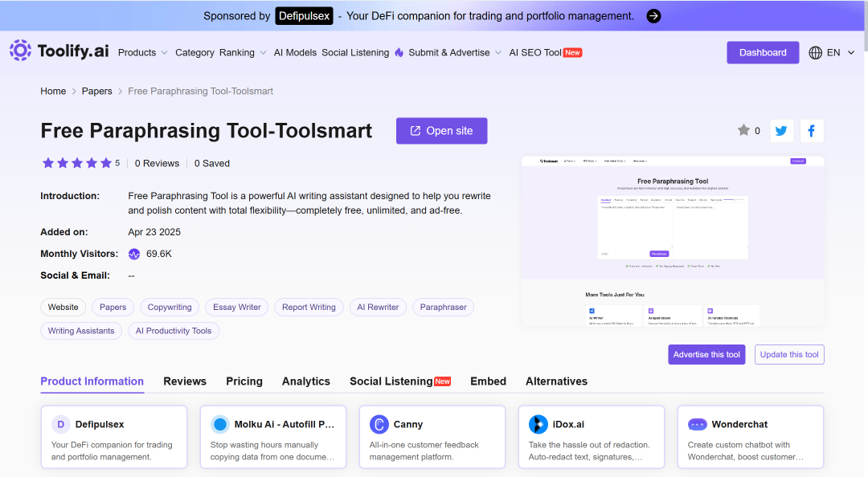Screen dimensions: 868x477
Task: Click the Report Writing tag
Action: [309, 307]
